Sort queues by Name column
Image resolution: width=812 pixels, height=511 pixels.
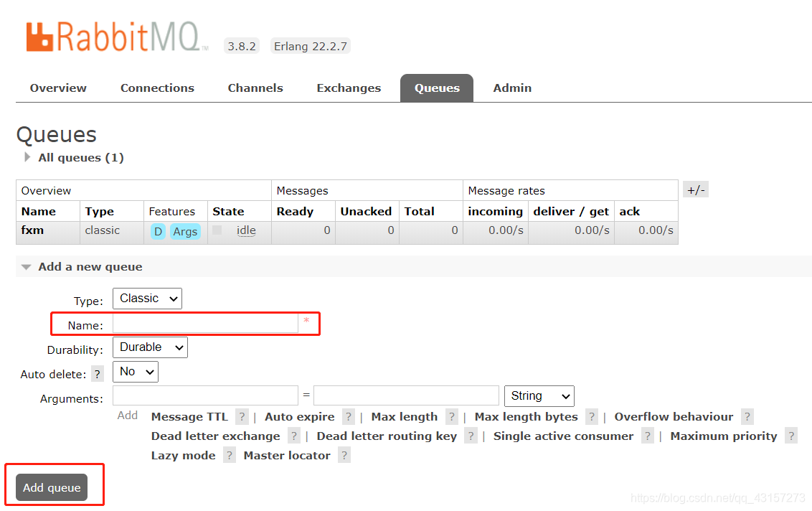tap(38, 212)
